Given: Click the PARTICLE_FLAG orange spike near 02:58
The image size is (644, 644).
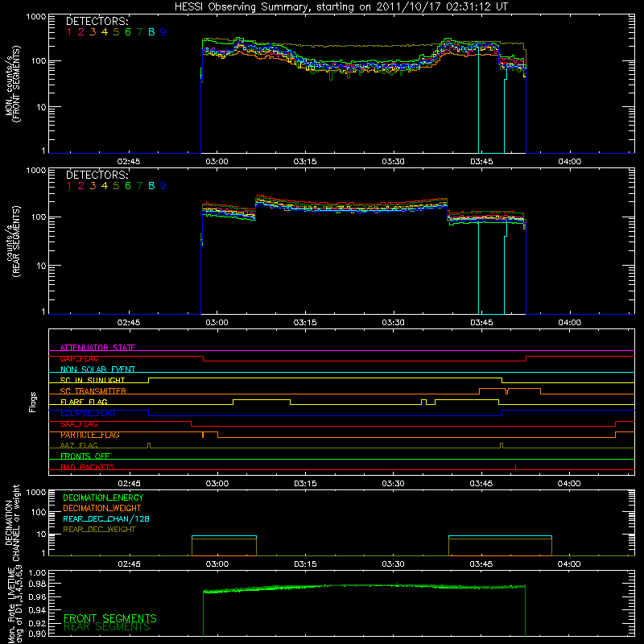Looking at the screenshot, I should 203,435.
